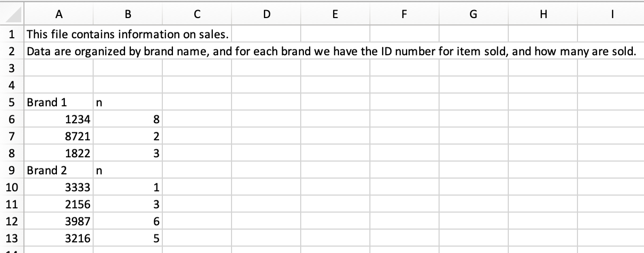
Task: Select the column D header
Action: coord(266,15)
